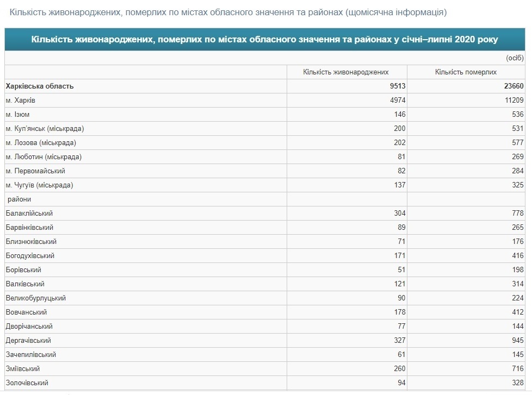Click the 'м. Лозова (міськрада)' row label

tap(41, 142)
